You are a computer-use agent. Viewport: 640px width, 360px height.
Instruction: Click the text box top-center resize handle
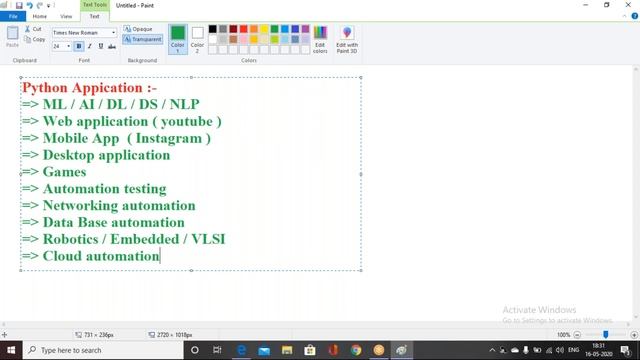click(191, 77)
